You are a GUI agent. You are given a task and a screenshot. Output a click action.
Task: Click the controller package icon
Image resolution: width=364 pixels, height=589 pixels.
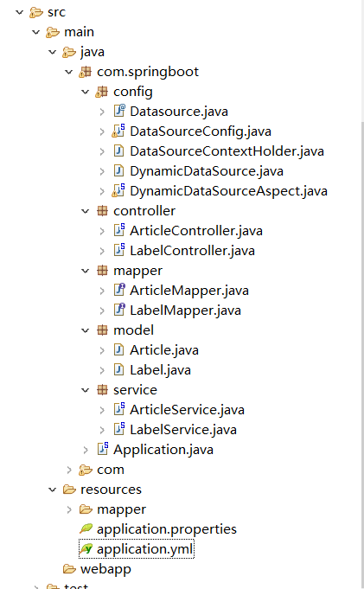(102, 211)
